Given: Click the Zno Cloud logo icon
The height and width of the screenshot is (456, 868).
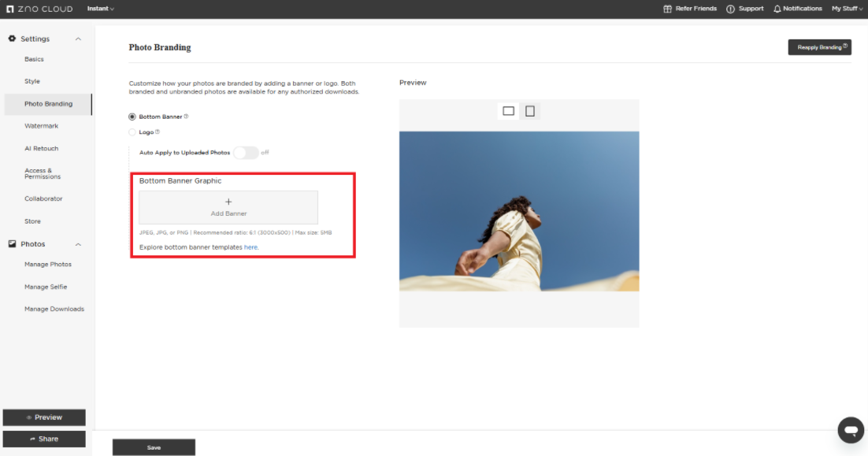Looking at the screenshot, I should tap(9, 9).
